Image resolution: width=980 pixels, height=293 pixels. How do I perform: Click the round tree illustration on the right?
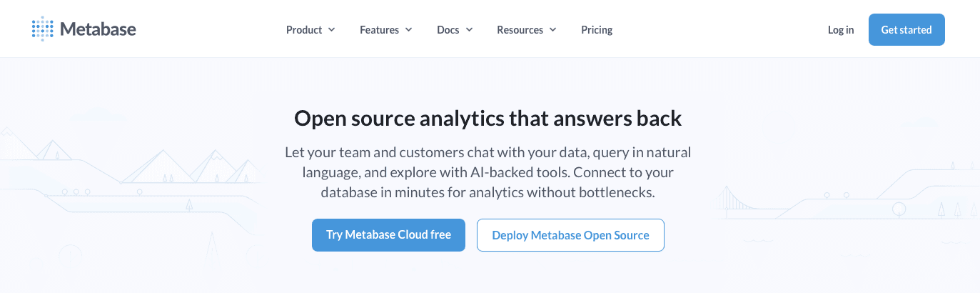point(899,209)
